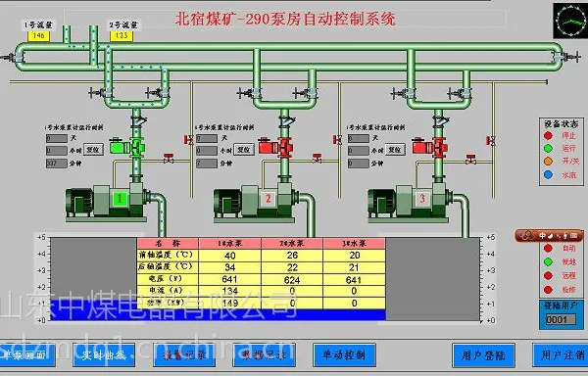588x376 pixels.
Task: Click green 运行 status indicator
Action: click(548, 149)
